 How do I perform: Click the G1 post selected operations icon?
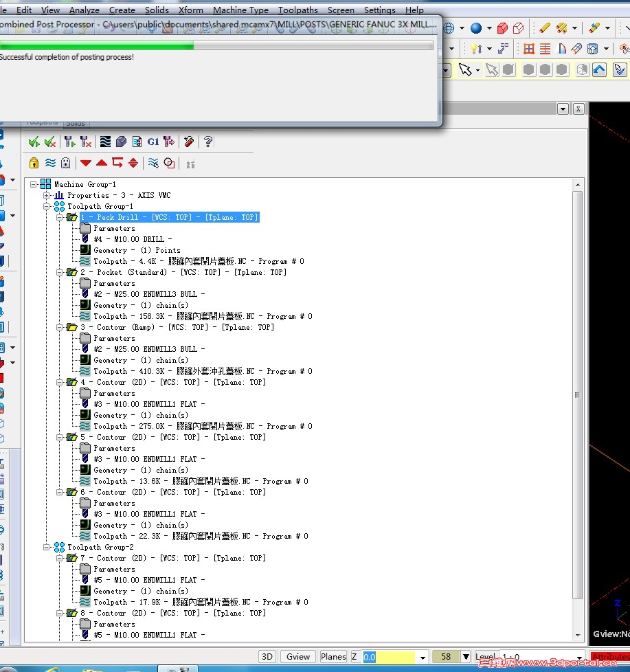pyautogui.click(x=153, y=142)
